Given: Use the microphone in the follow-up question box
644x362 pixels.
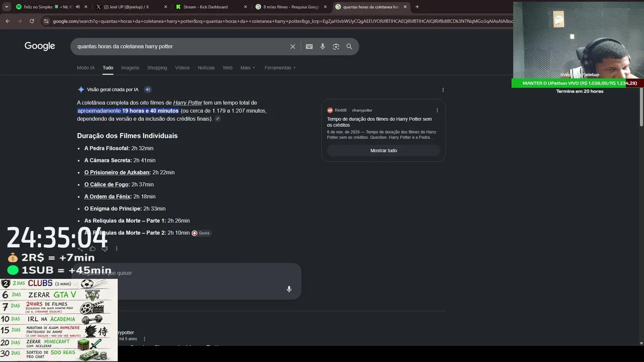Looking at the screenshot, I should point(289,289).
